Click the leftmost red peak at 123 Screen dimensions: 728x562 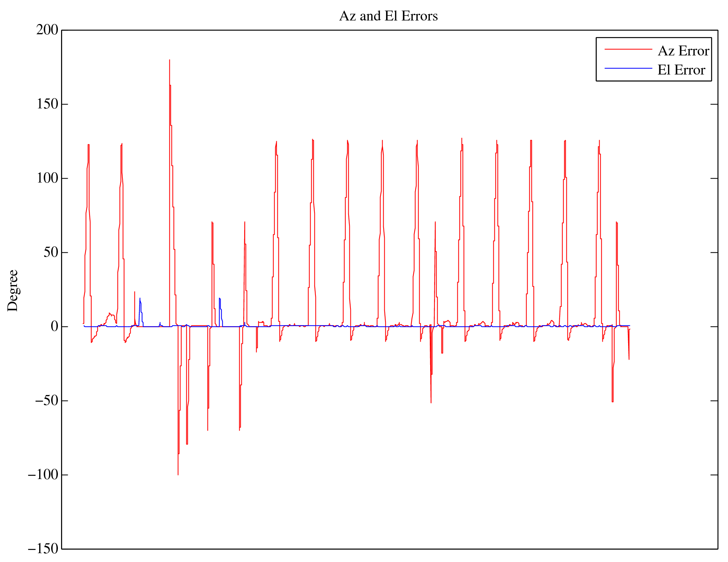point(89,145)
